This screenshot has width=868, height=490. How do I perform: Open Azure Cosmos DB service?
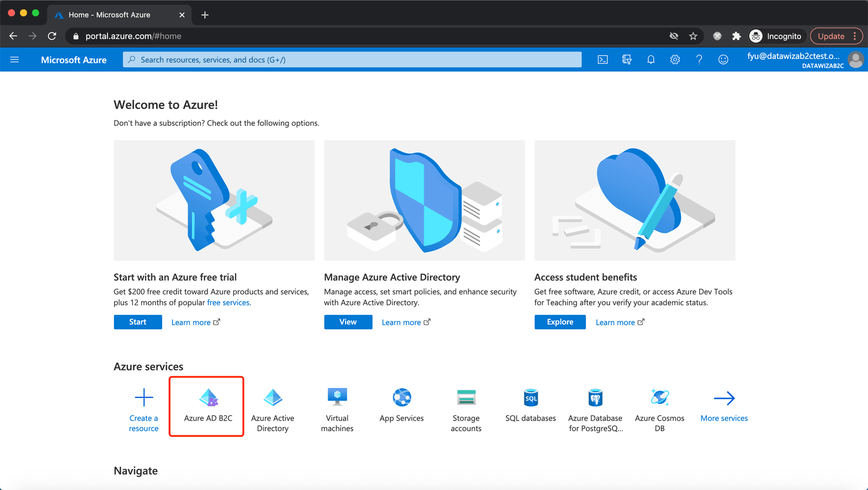pyautogui.click(x=660, y=410)
